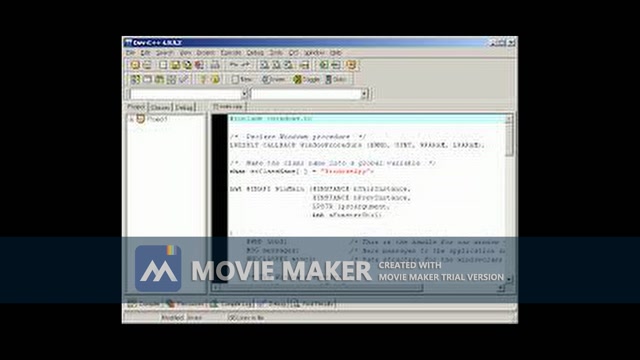Click the Add to Project icon
Viewport: 640px width, 360px height.
pos(324,65)
